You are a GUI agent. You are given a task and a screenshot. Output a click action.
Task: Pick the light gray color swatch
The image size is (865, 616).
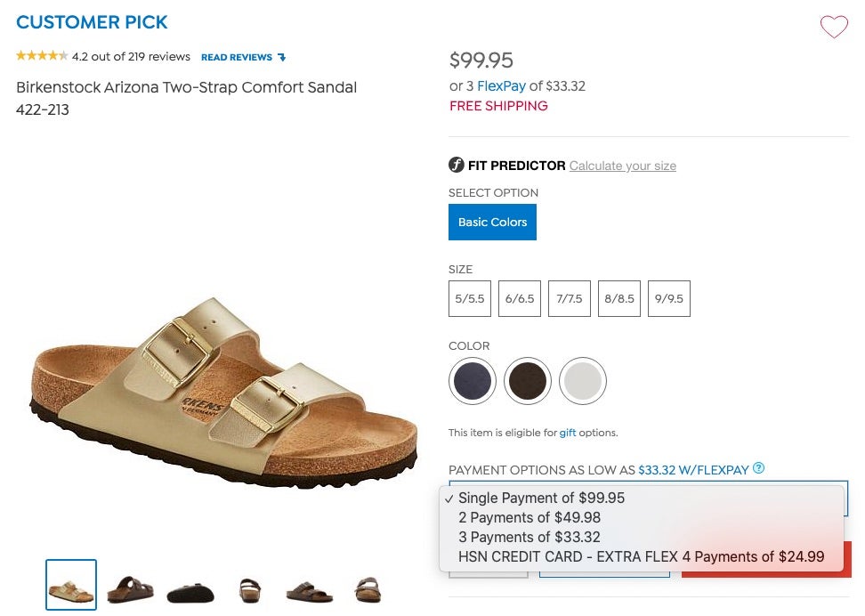click(x=583, y=381)
